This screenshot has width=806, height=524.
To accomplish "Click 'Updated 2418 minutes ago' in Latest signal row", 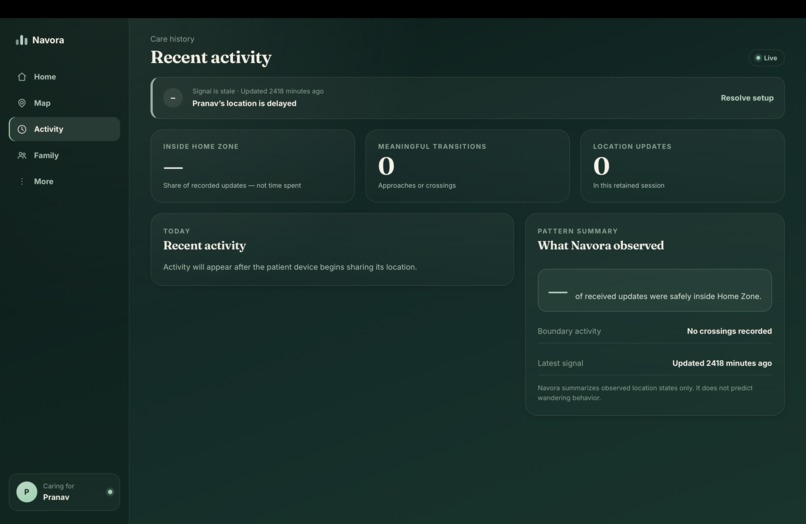I will tap(722, 363).
